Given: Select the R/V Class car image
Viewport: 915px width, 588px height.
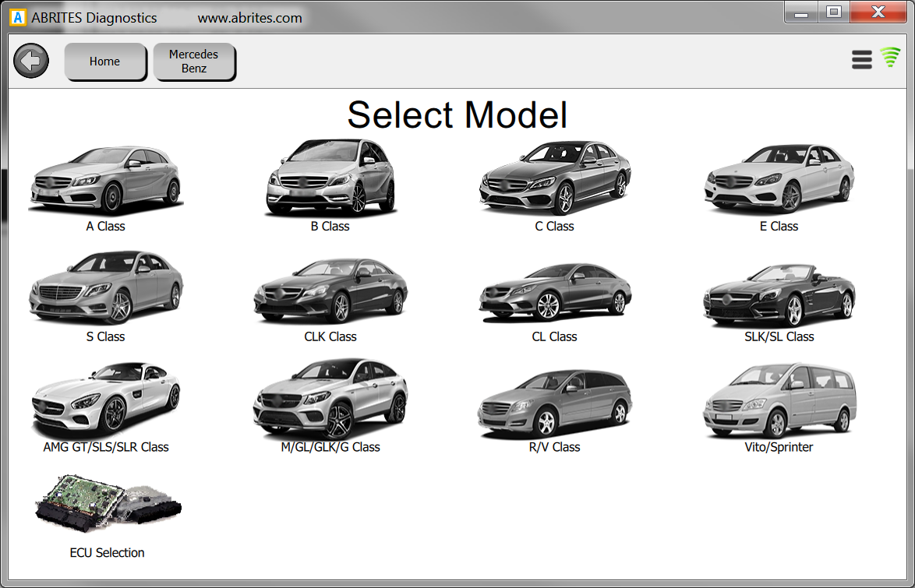Looking at the screenshot, I should click(554, 403).
